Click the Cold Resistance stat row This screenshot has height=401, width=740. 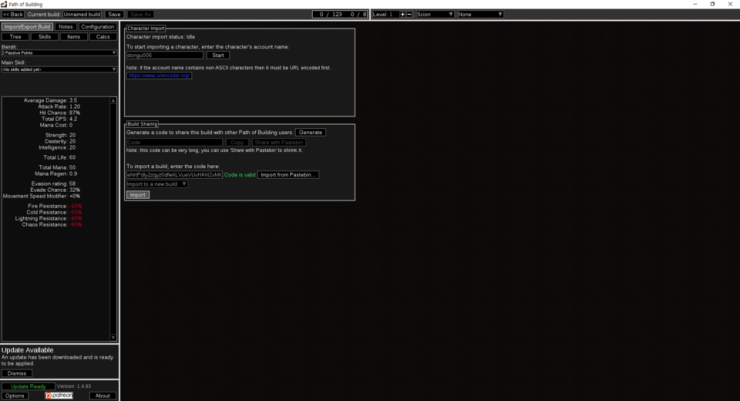click(x=54, y=212)
